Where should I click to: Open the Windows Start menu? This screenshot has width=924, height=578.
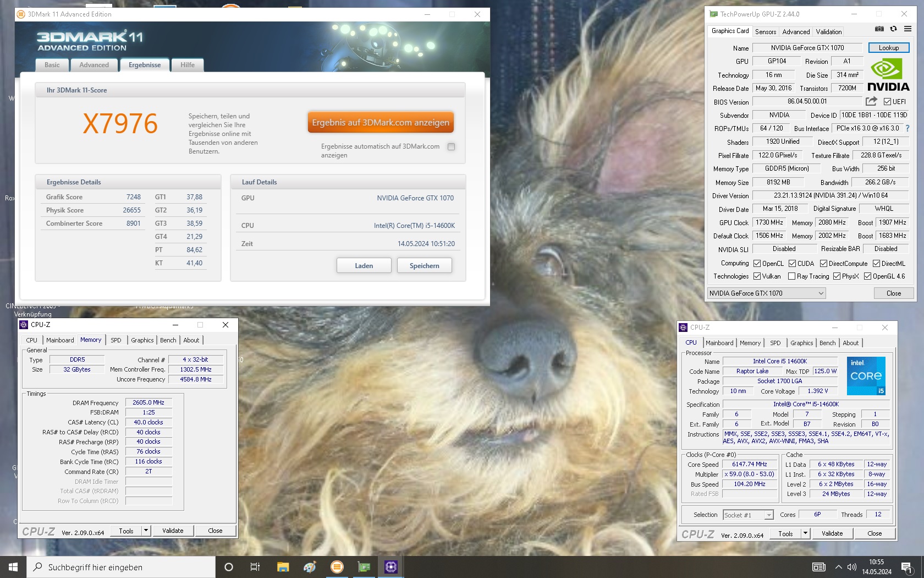pos(13,567)
